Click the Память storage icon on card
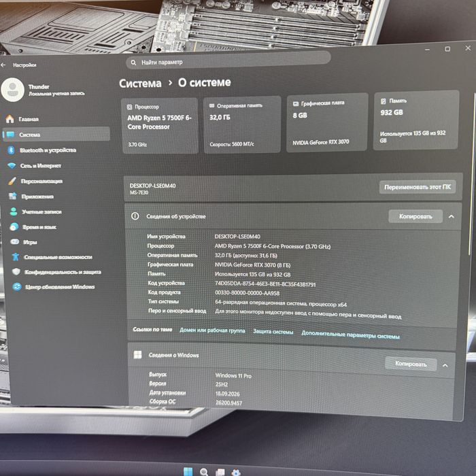Screen dimensions: 476x476 [384, 101]
